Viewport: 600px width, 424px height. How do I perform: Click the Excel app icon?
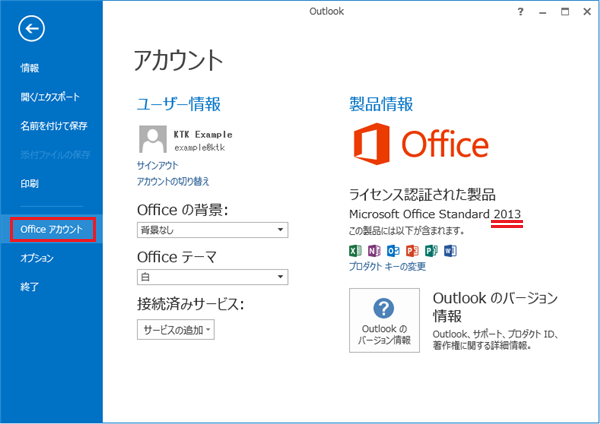[x=355, y=251]
